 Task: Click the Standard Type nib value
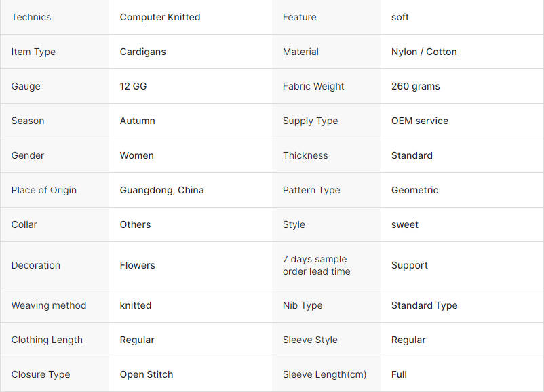425,305
